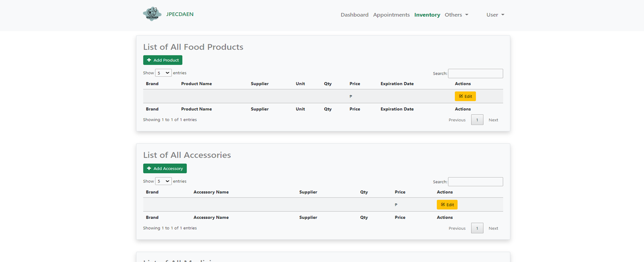Click the JPECDAEN logo icon
The image size is (644, 262).
click(152, 14)
